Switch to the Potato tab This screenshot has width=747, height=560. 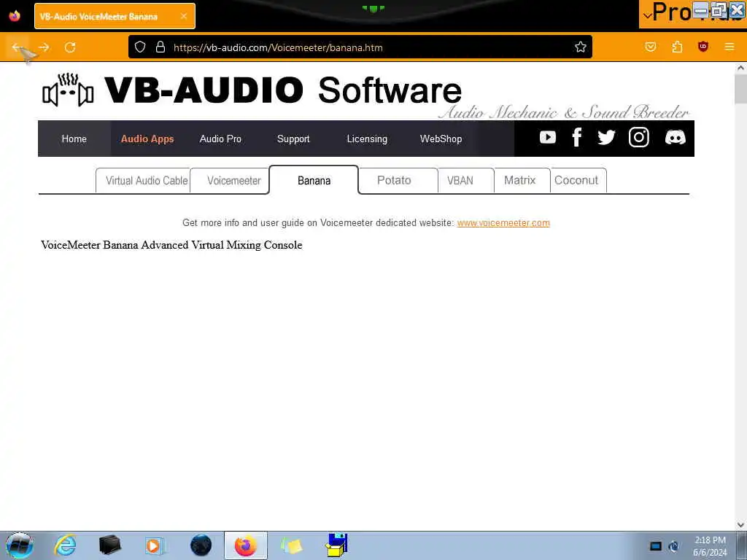(398, 181)
